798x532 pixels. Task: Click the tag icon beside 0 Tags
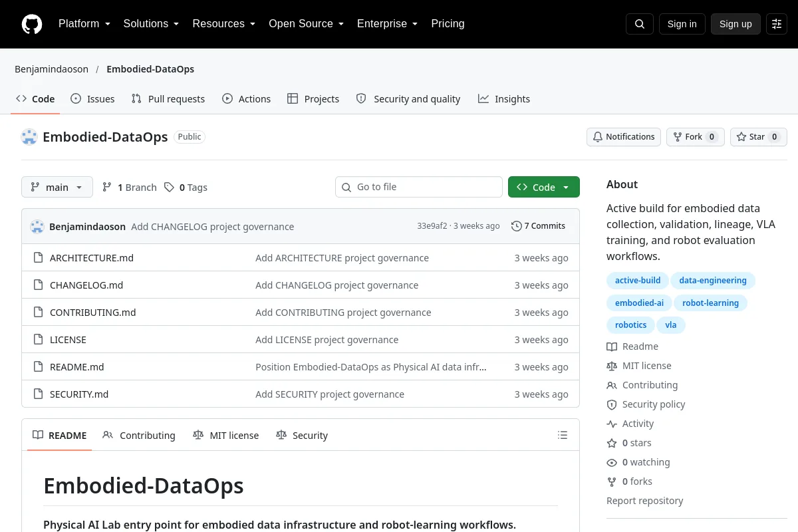point(170,188)
